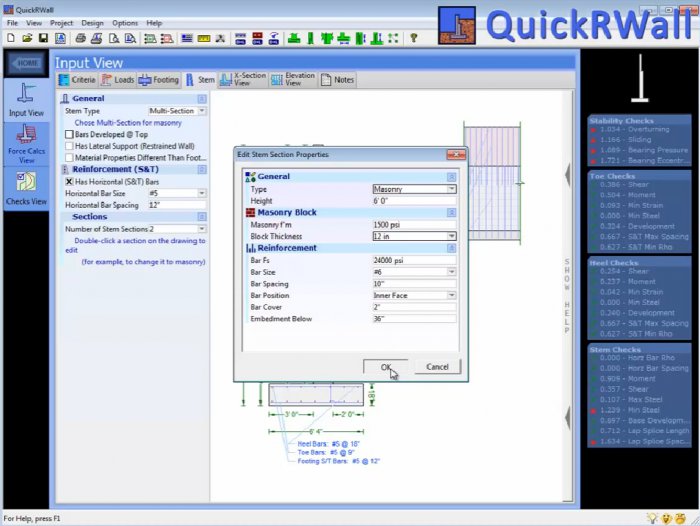Toggle Has Lateral Support (Restrained Wall) checkbox
The image size is (700, 526).
(69, 146)
